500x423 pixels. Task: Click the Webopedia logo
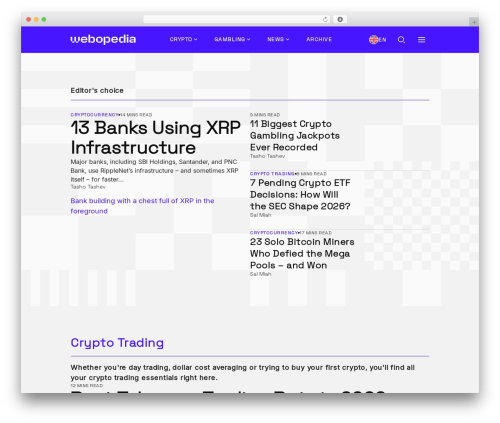pyautogui.click(x=103, y=39)
